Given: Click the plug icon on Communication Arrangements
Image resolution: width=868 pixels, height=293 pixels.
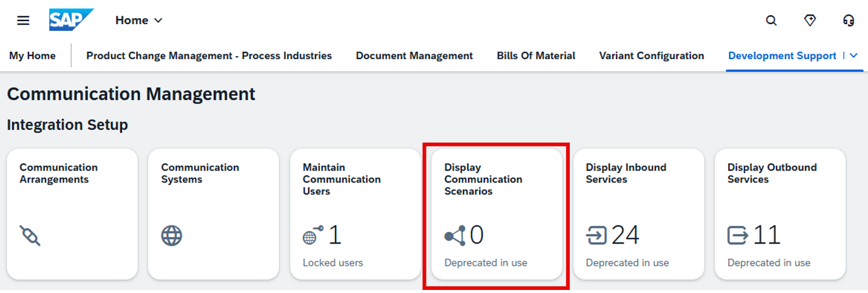Looking at the screenshot, I should (30, 235).
